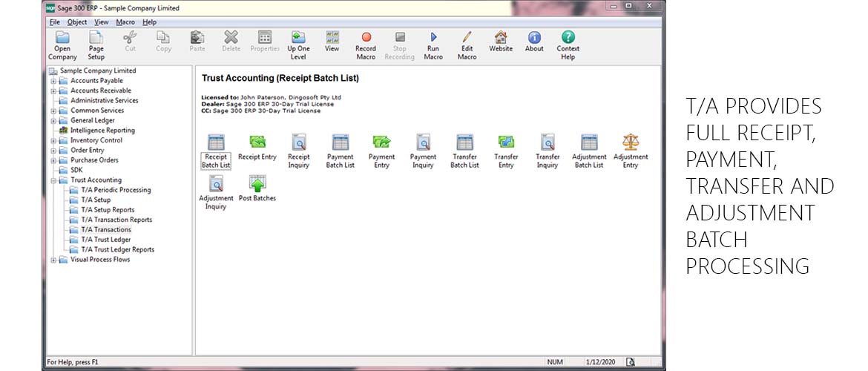Click the About info icon

(x=534, y=38)
